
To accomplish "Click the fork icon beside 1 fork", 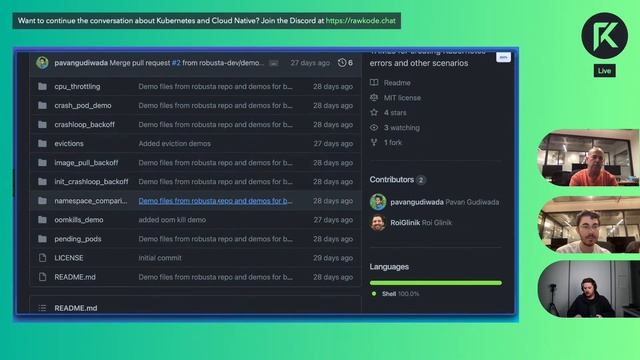I will (374, 142).
